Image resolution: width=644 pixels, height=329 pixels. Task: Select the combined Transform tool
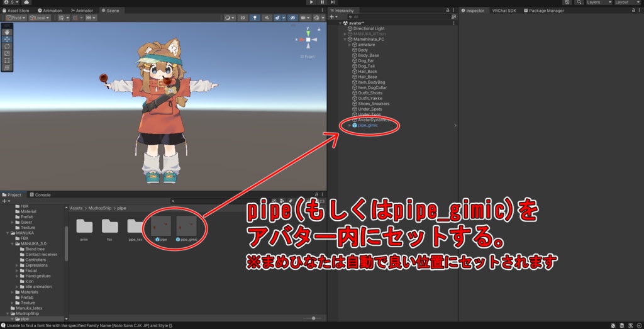tap(7, 67)
